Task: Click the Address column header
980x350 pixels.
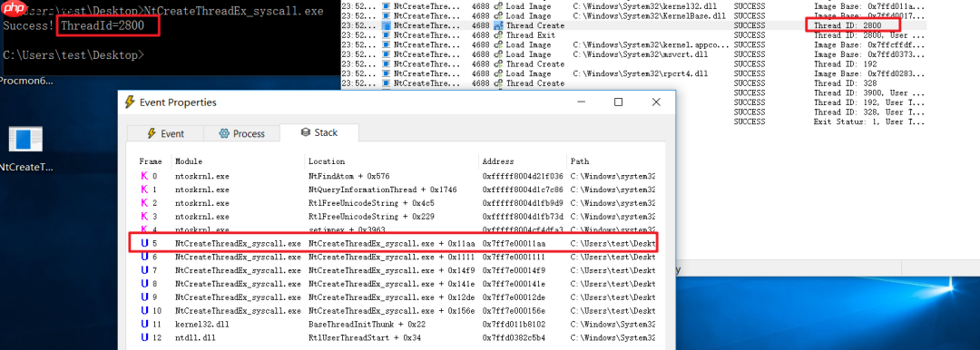Action: click(497, 161)
